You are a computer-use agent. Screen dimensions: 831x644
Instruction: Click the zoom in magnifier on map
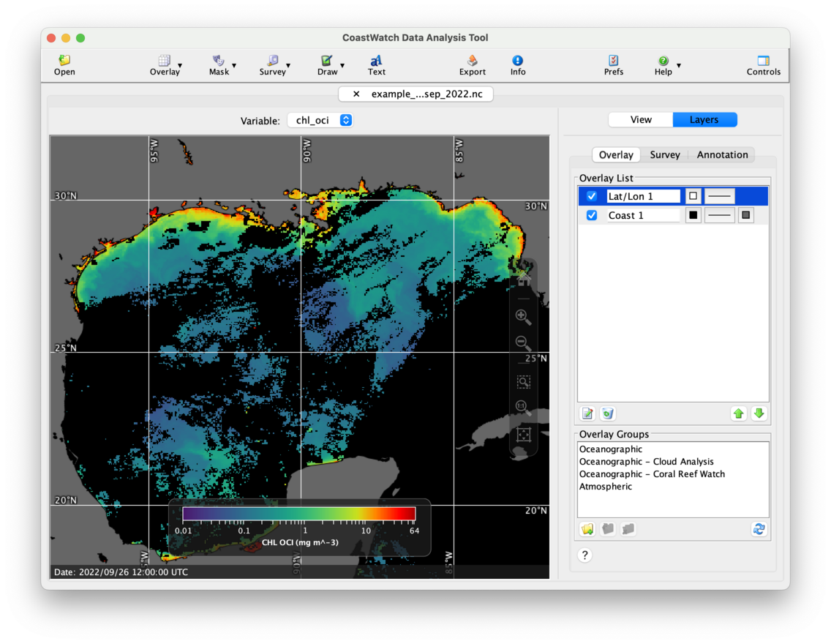click(523, 317)
